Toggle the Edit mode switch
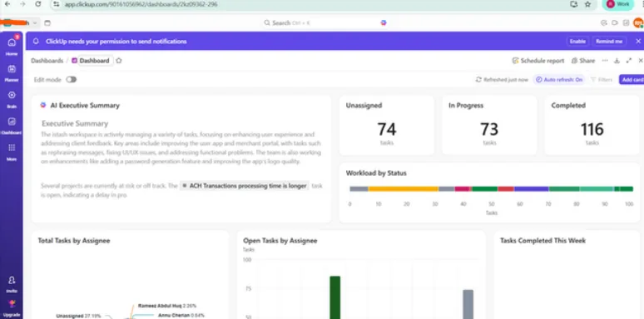This screenshot has width=644, height=319. pyautogui.click(x=72, y=80)
